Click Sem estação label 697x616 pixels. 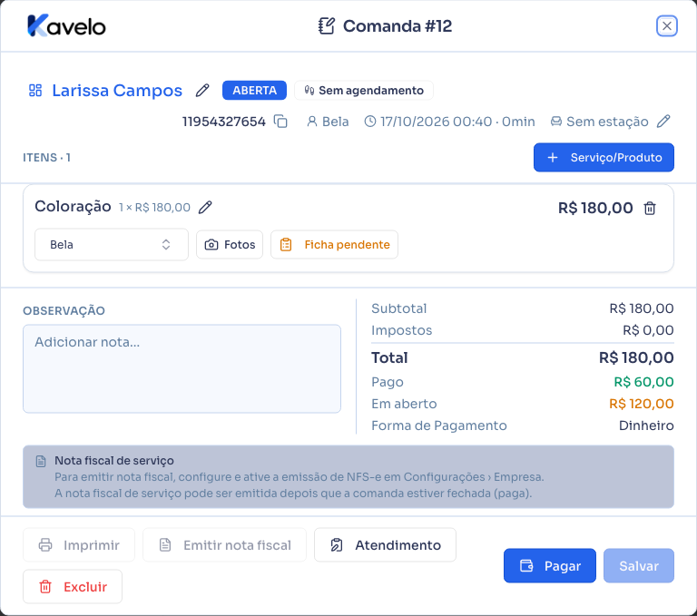607,122
